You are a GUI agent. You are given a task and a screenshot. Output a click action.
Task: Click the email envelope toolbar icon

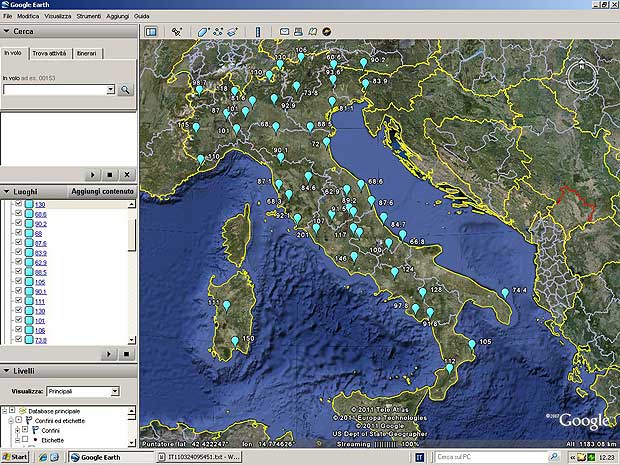click(x=284, y=32)
